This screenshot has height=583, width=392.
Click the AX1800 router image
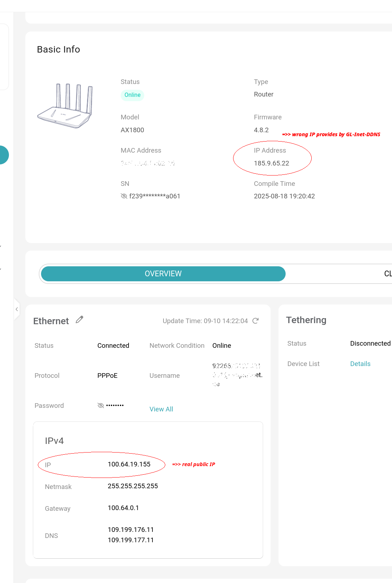coord(65,106)
